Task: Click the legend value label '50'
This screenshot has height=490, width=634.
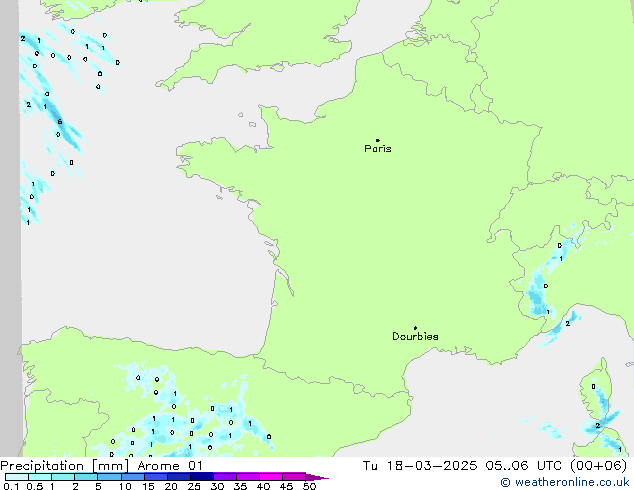Action: pos(310,486)
